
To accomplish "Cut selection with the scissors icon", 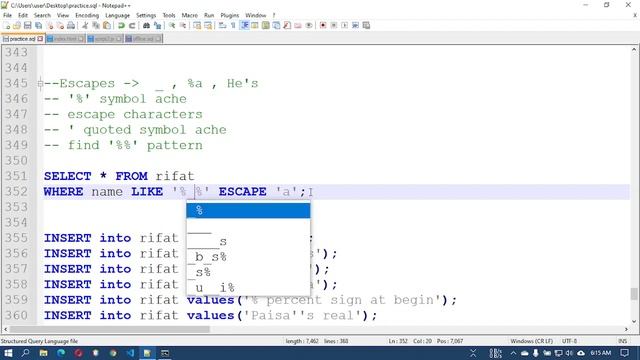I will click(x=85, y=25).
